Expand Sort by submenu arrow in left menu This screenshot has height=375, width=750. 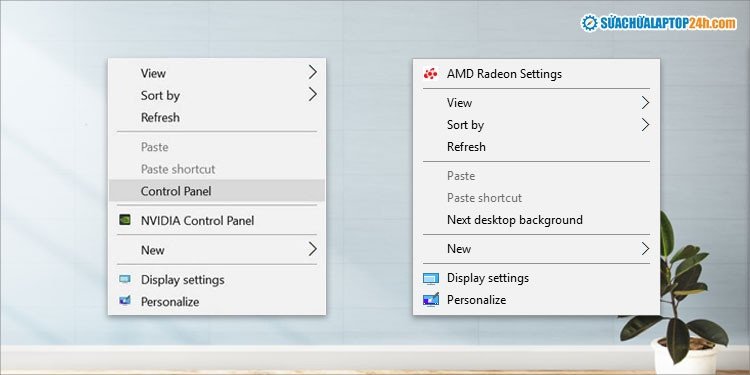click(312, 94)
